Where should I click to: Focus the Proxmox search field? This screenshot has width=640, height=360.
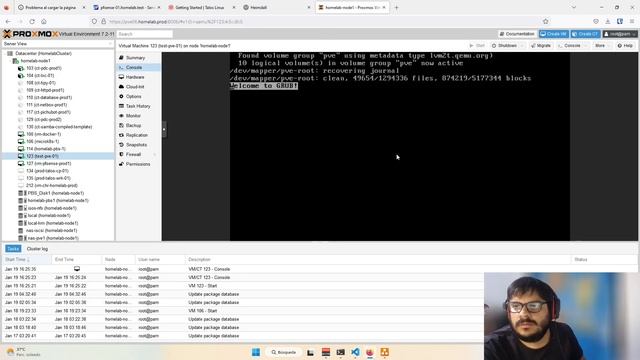click(x=145, y=34)
